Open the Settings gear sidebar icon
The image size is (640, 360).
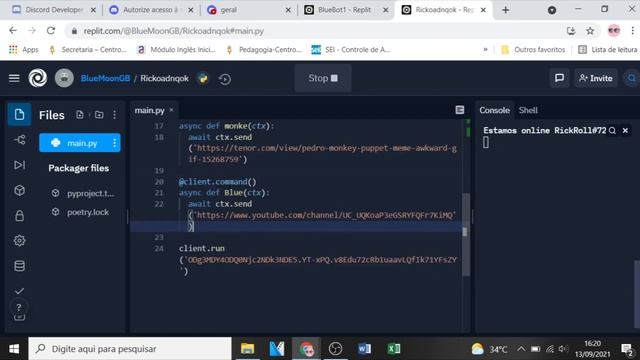coord(19,241)
